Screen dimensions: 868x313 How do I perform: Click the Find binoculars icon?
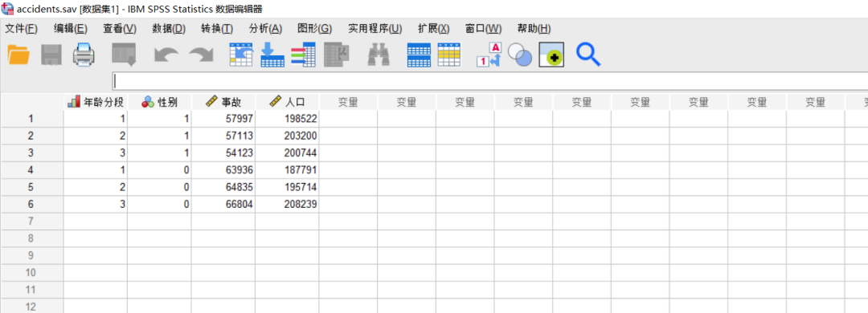click(x=379, y=55)
